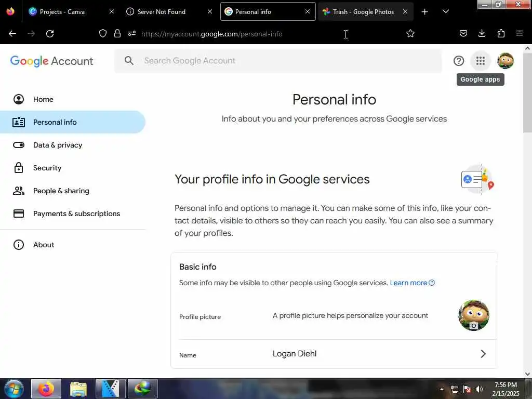Viewport: 532px width, 399px height.
Task: List all tabs with the dropdown chevron
Action: [x=446, y=12]
